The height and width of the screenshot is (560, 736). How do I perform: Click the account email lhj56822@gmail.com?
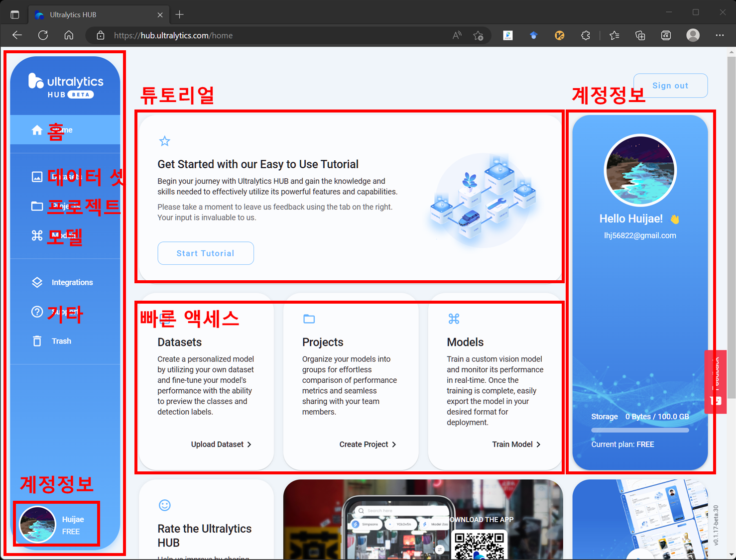click(640, 235)
